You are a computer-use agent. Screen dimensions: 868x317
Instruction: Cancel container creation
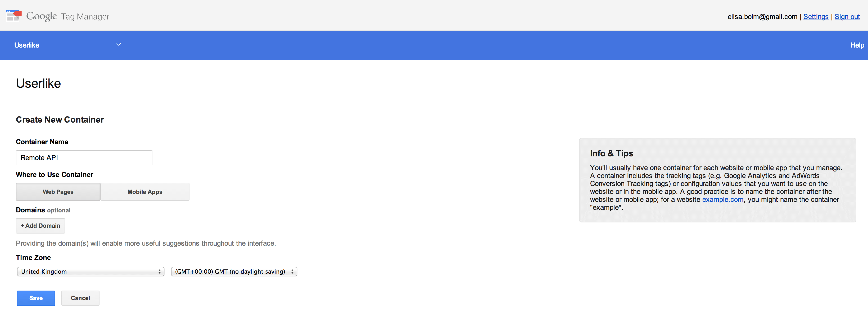[x=80, y=298]
